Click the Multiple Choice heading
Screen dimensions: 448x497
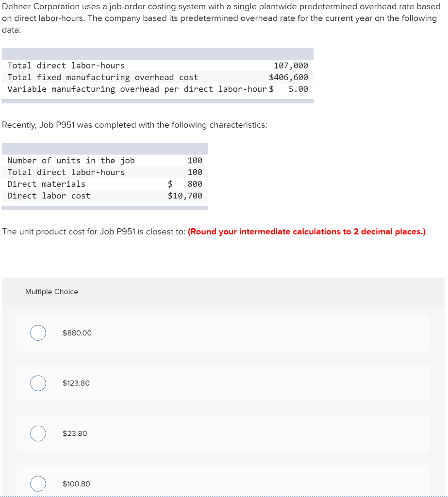click(51, 292)
